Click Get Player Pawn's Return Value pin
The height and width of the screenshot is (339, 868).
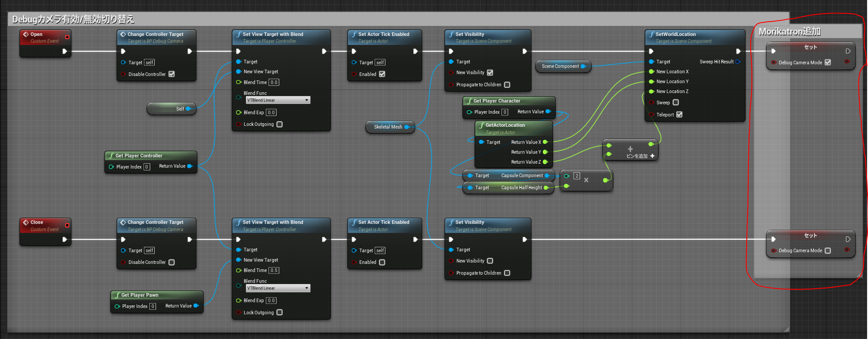tap(196, 306)
